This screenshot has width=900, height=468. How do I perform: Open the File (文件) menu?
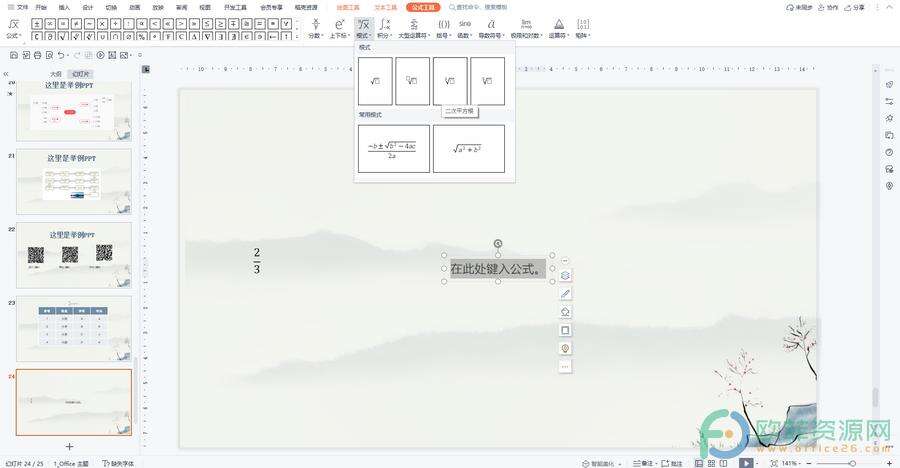point(18,7)
